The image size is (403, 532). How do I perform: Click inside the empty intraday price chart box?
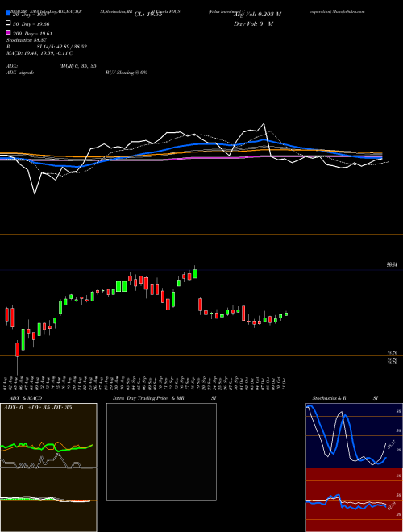click(161, 451)
